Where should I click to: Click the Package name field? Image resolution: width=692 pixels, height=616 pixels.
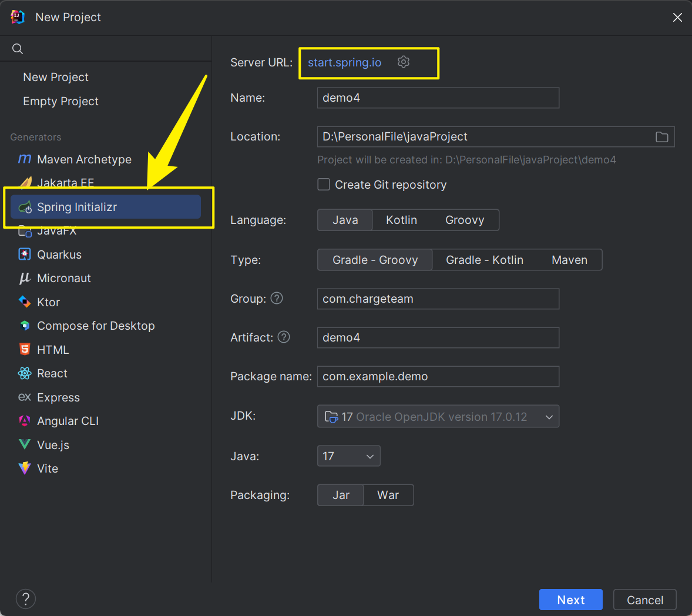[x=438, y=376]
